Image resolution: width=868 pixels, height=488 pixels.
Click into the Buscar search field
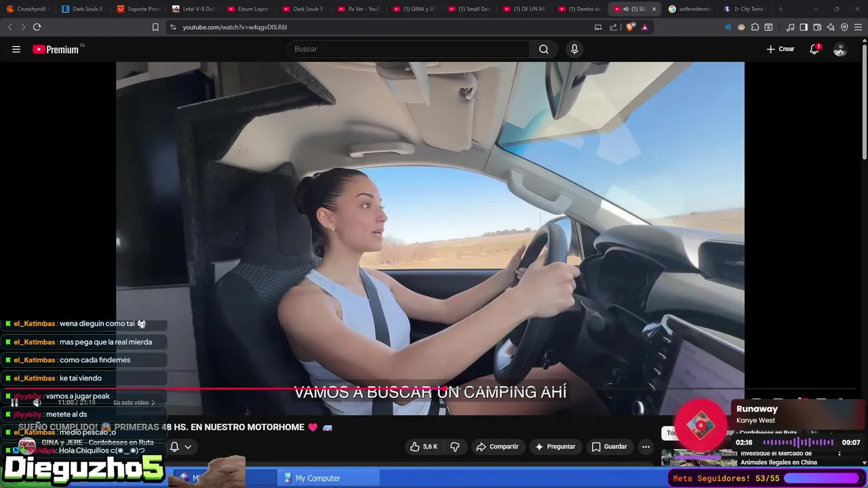pos(408,49)
